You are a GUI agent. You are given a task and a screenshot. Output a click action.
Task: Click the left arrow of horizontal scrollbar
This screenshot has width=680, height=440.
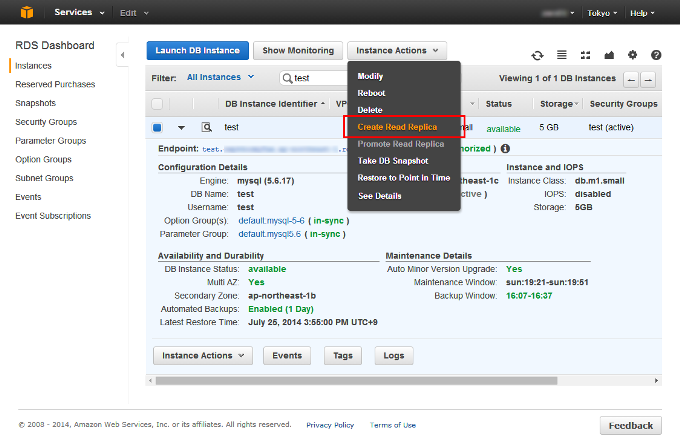point(150,381)
